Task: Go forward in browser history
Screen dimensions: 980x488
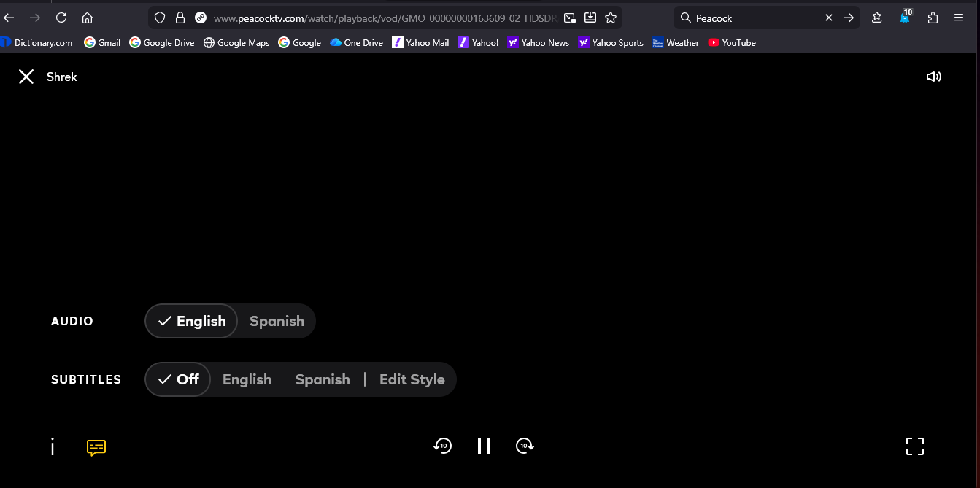Action: point(35,18)
